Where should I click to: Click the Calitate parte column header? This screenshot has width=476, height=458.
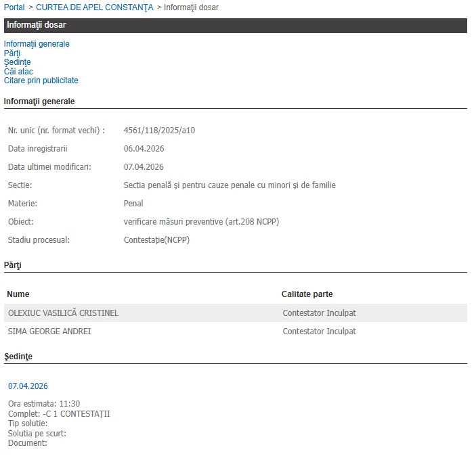[307, 294]
